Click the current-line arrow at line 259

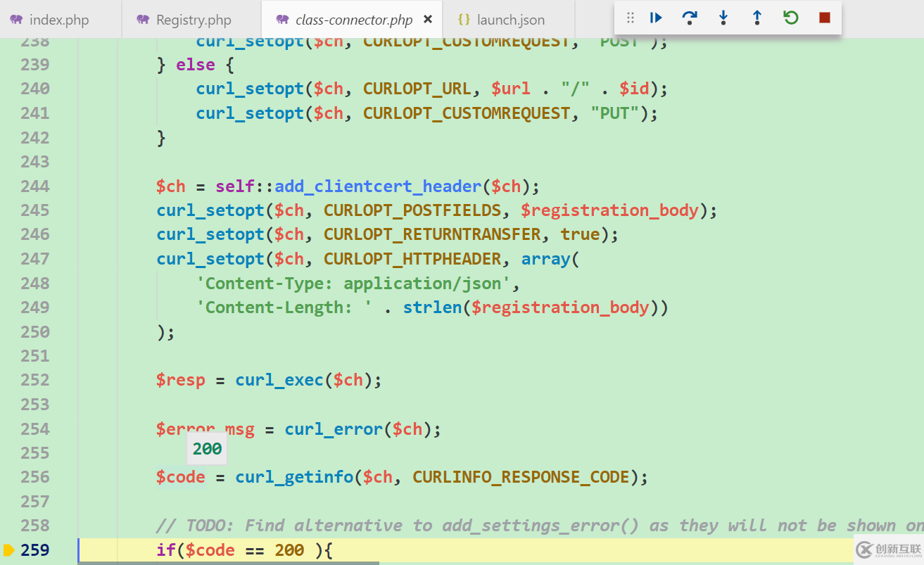click(x=8, y=550)
